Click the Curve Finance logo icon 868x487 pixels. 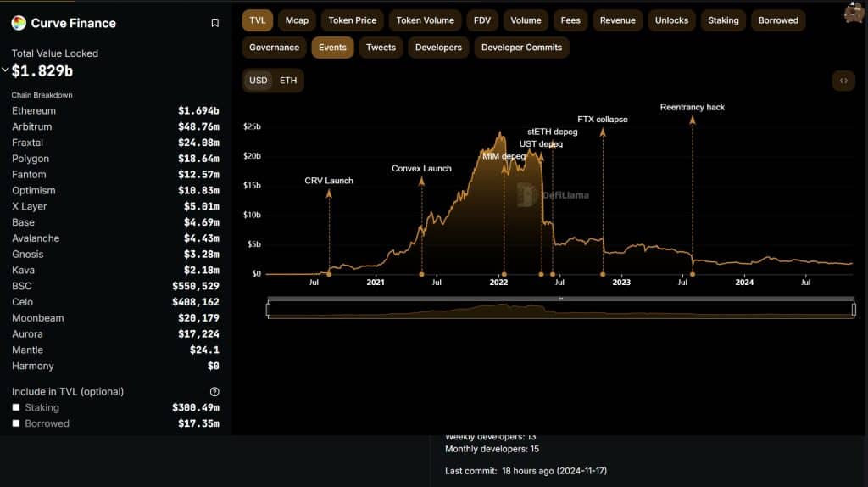pyautogui.click(x=19, y=23)
